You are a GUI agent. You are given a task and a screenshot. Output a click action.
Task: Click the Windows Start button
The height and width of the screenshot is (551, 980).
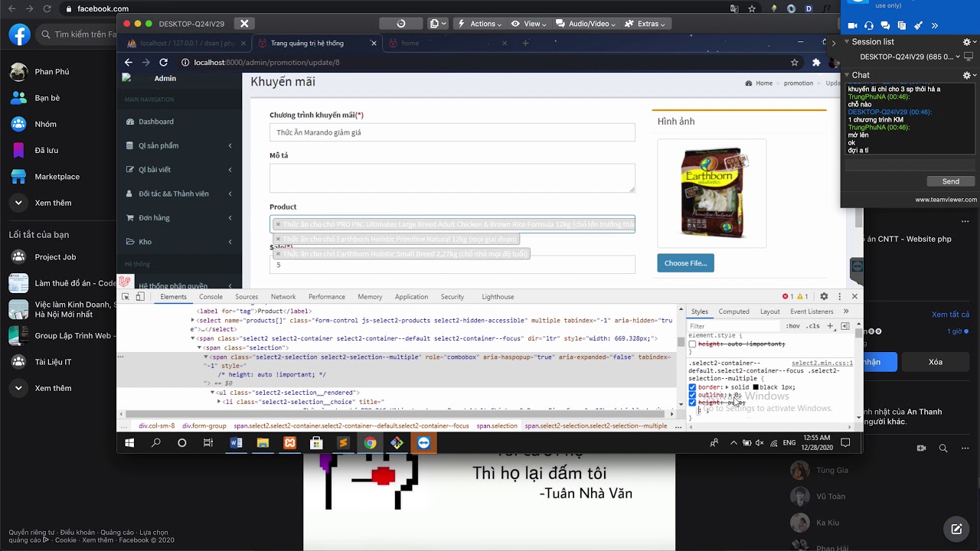pyautogui.click(x=129, y=443)
